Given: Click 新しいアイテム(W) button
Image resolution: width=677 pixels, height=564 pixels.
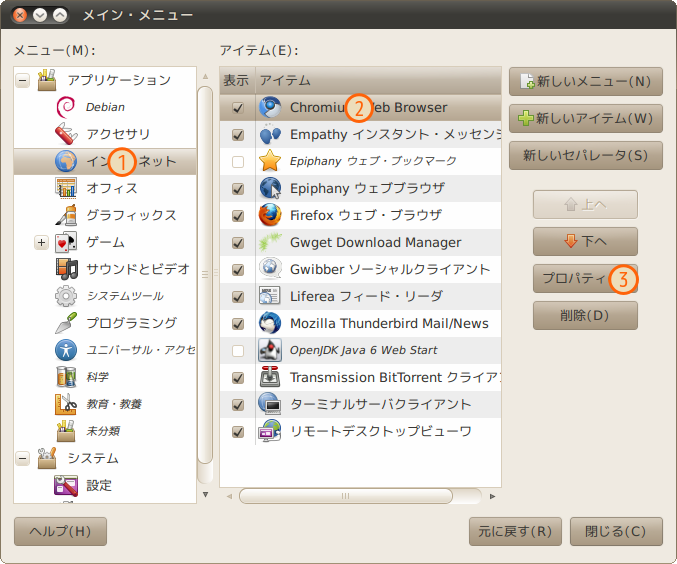Looking at the screenshot, I should [x=585, y=118].
